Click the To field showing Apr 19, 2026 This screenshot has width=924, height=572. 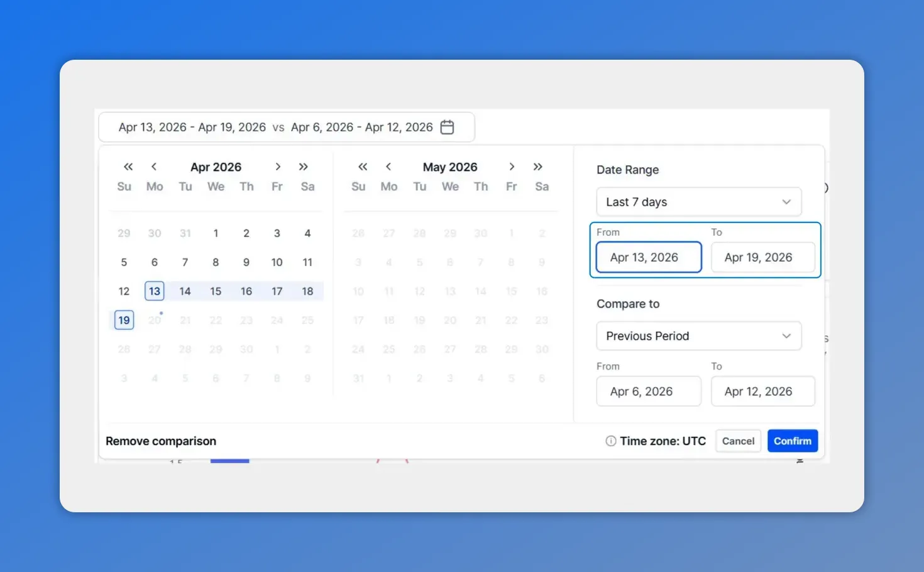(x=762, y=257)
